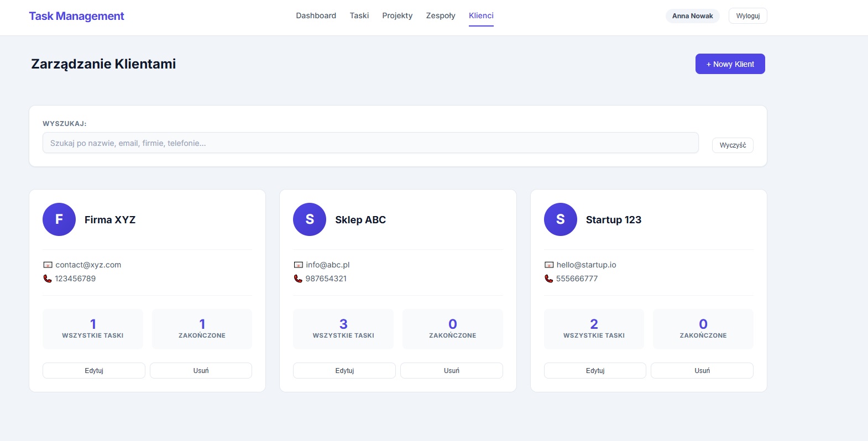Click phone icon next to 987654321

(x=298, y=279)
